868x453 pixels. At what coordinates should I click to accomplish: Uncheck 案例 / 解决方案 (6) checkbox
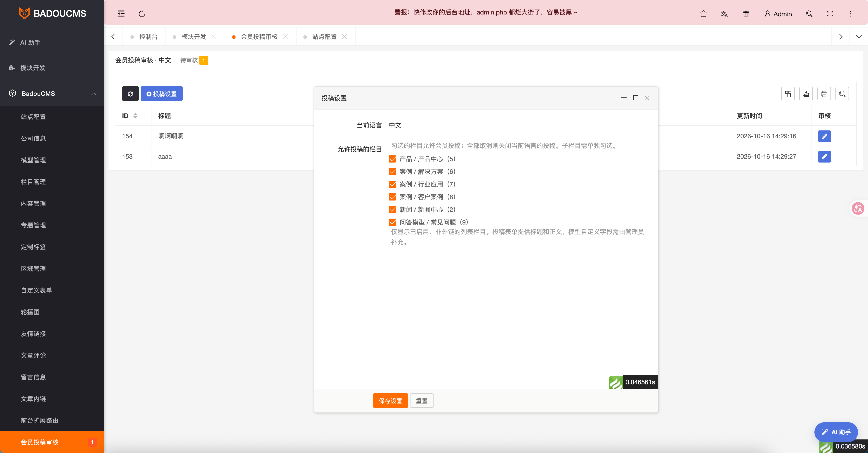tap(392, 172)
